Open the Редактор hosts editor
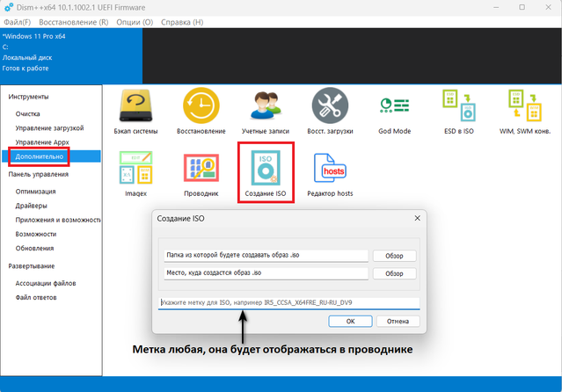The height and width of the screenshot is (392, 562). pyautogui.click(x=330, y=174)
